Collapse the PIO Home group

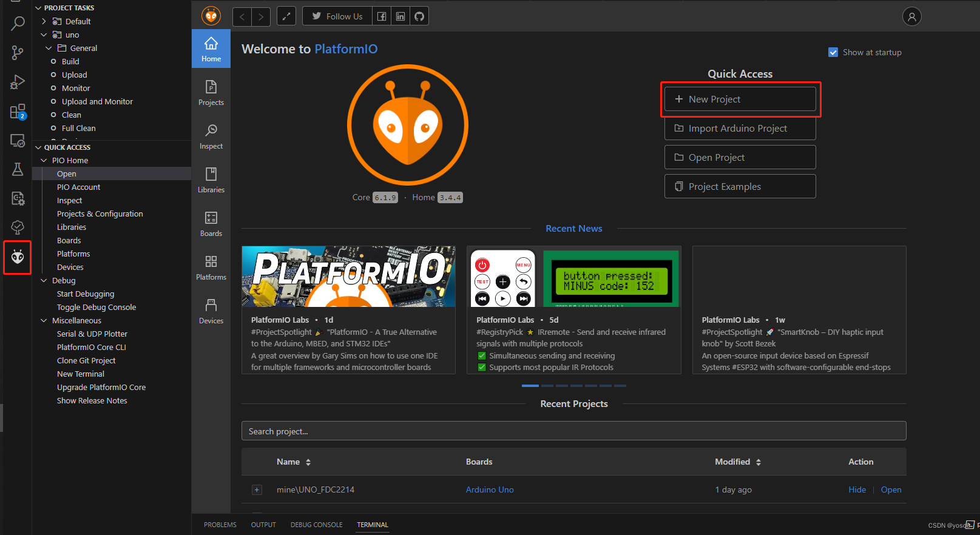(44, 160)
